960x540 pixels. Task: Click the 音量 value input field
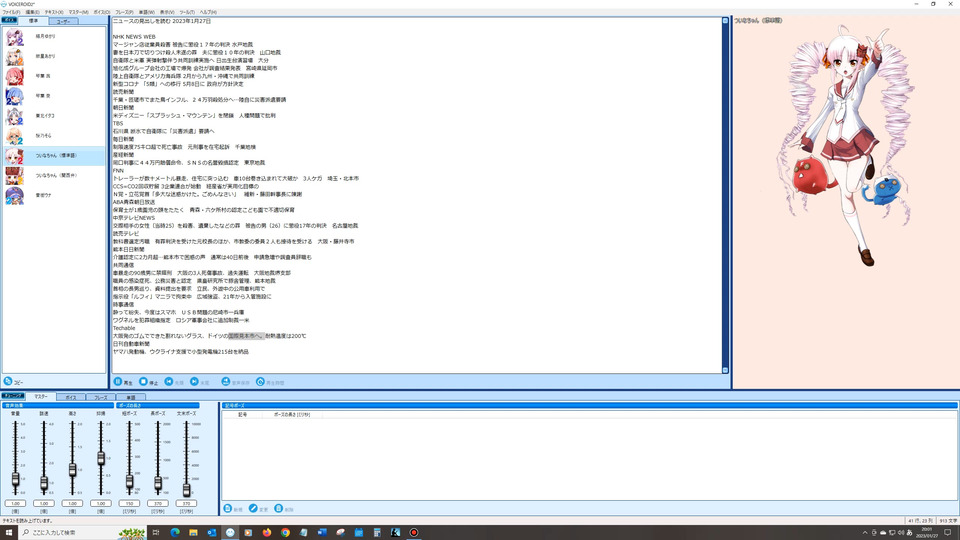click(15, 503)
